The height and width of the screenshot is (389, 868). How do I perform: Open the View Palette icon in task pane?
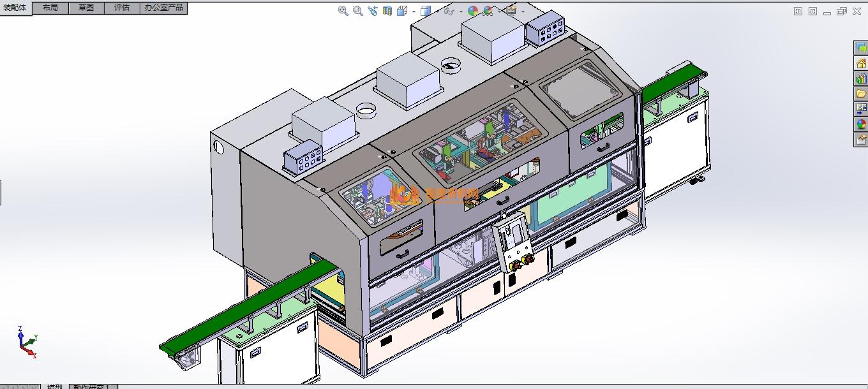(x=861, y=109)
